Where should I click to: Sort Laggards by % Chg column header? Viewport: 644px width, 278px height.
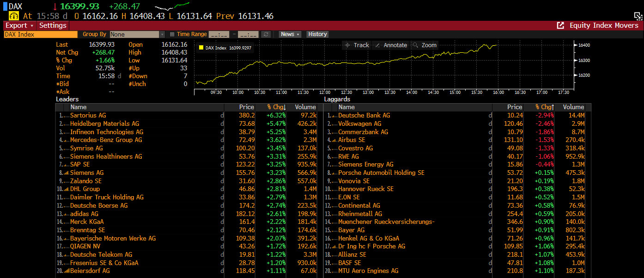coord(544,107)
